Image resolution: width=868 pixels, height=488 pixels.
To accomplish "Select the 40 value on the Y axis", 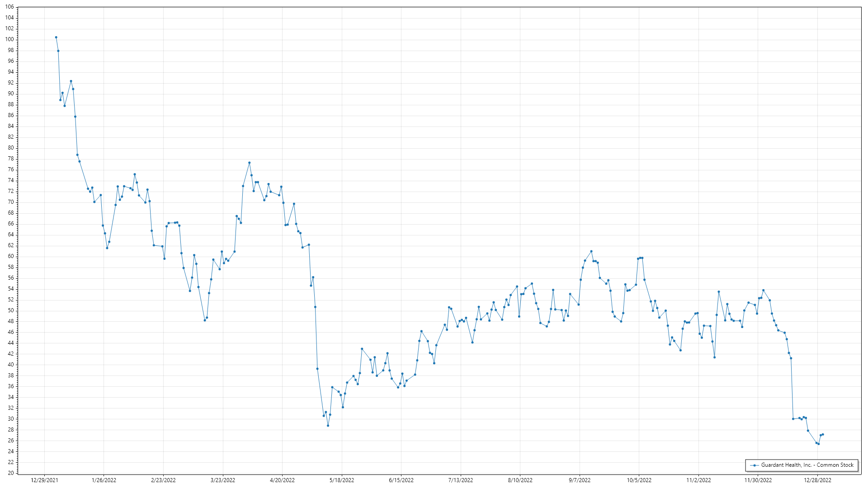I will click(x=10, y=365).
